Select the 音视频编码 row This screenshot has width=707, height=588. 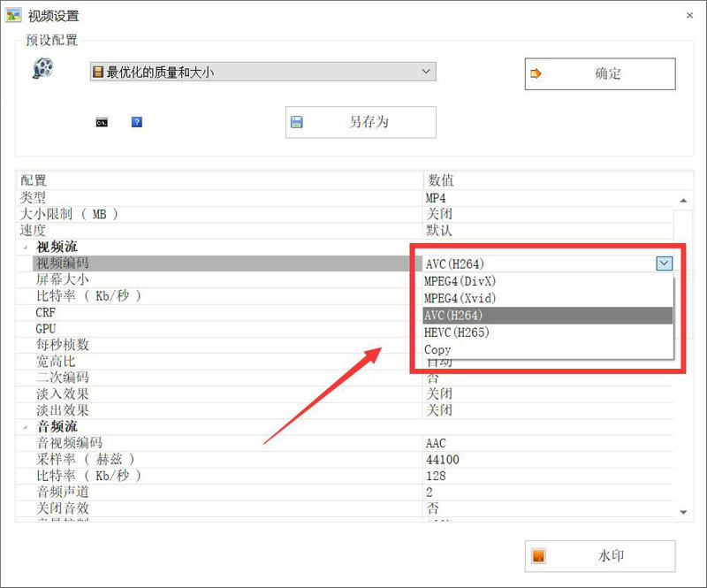pos(345,443)
